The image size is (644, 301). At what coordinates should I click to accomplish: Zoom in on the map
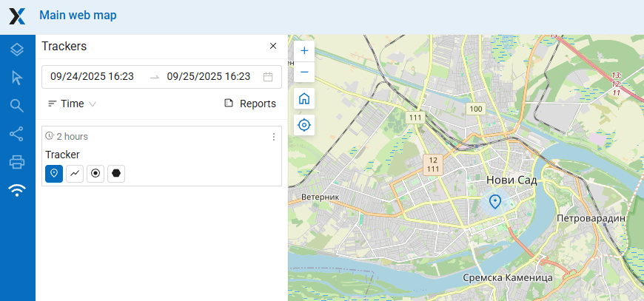click(x=303, y=51)
